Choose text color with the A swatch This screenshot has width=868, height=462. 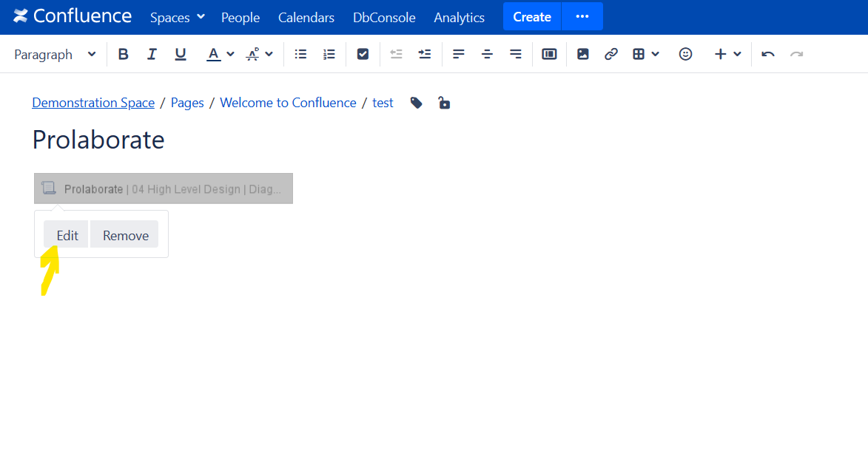tap(213, 54)
